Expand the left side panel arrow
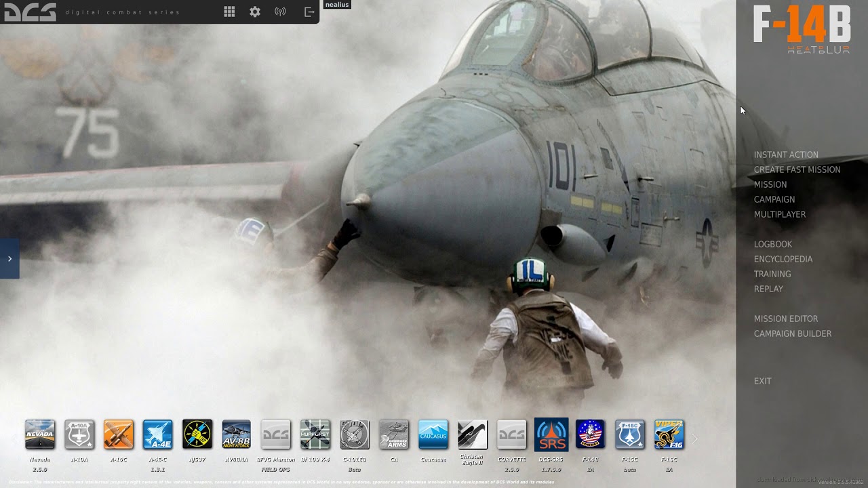Viewport: 868px width, 488px height. click(x=9, y=258)
